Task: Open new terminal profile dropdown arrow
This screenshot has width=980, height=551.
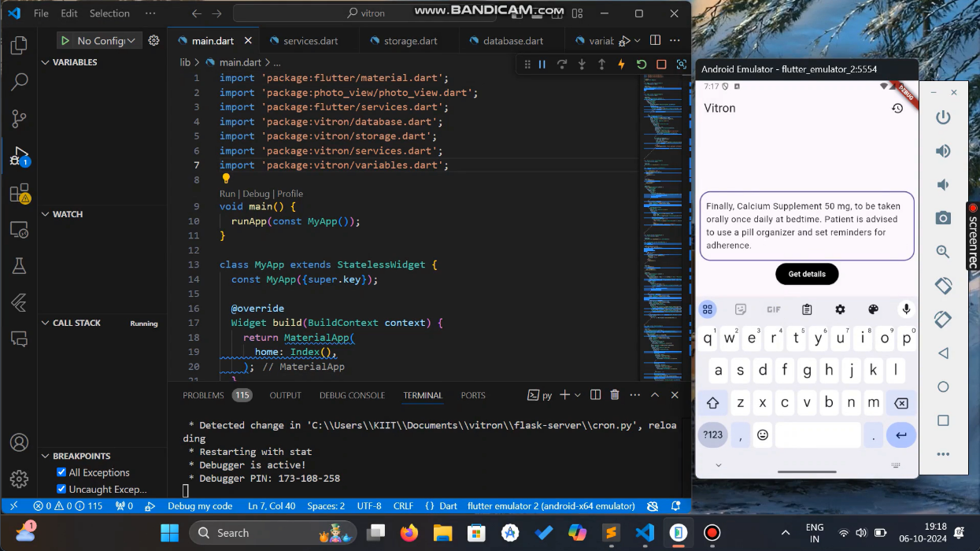Action: 578,395
